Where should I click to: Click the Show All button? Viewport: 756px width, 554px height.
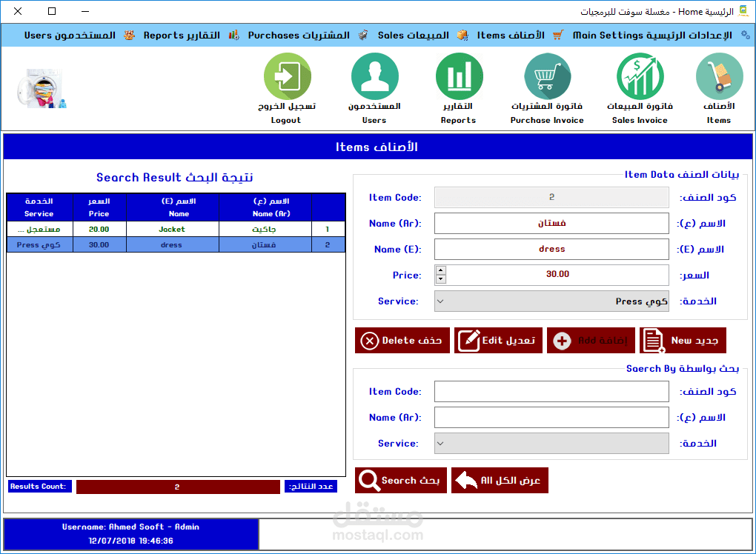point(500,480)
